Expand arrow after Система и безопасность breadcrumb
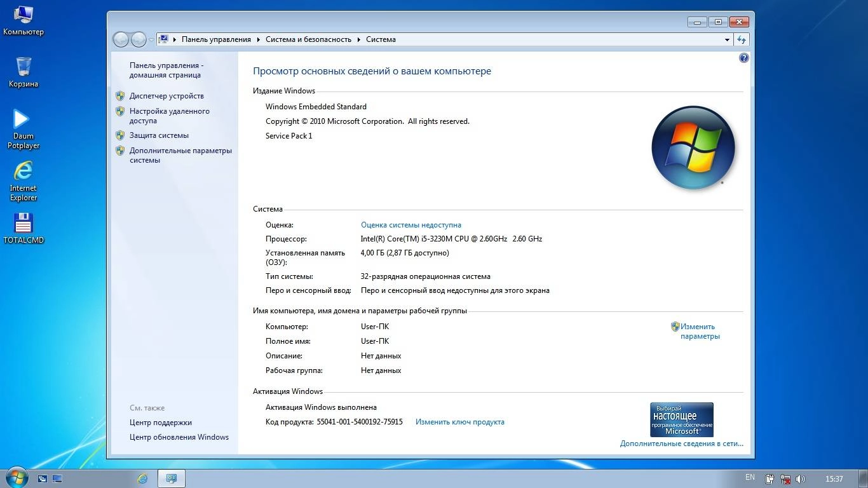The image size is (868, 488). coord(359,39)
